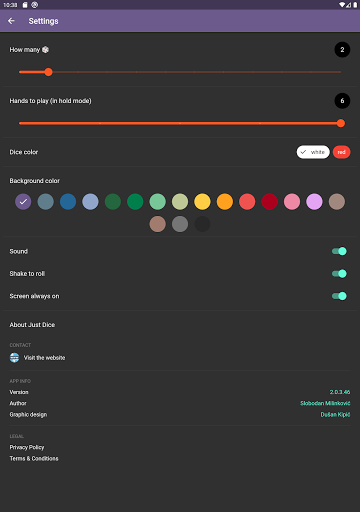Open Terms & Conditions
The width and height of the screenshot is (360, 512).
(34, 459)
